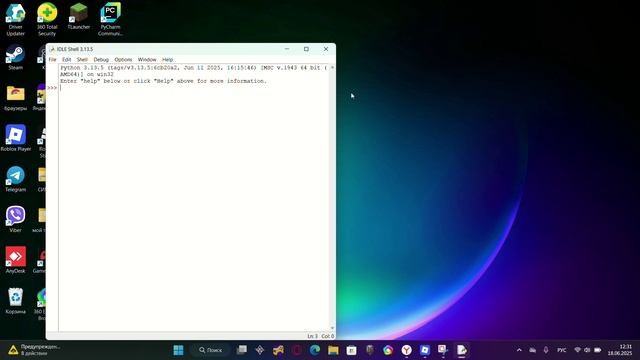Minimize the IDLE Shell window
The image size is (640, 360).
click(287, 49)
